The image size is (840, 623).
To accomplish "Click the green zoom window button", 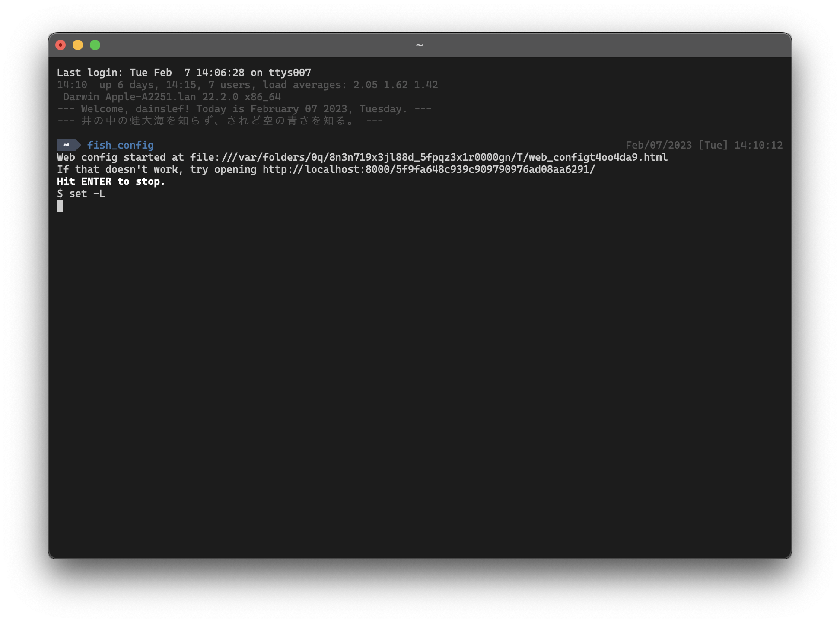I will 95,45.
